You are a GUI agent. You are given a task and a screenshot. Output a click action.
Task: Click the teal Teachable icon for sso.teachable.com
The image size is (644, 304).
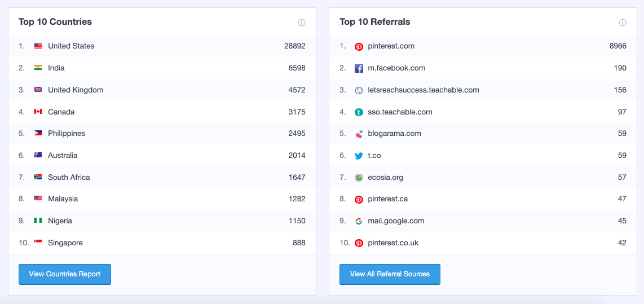(359, 112)
